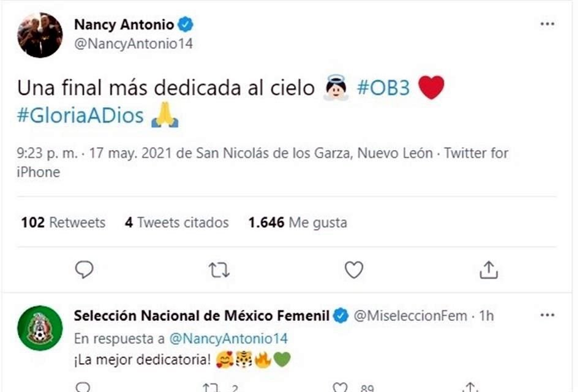Retweet the main tweet
This screenshot has width=588, height=392.
pos(219,269)
